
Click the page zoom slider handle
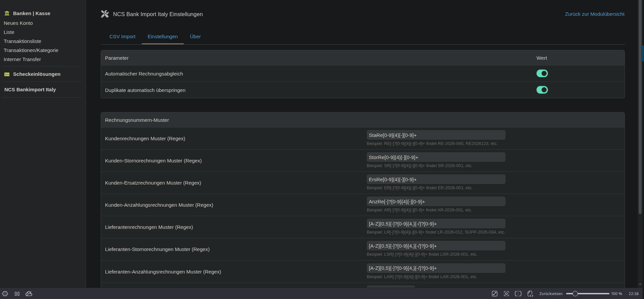click(575, 294)
